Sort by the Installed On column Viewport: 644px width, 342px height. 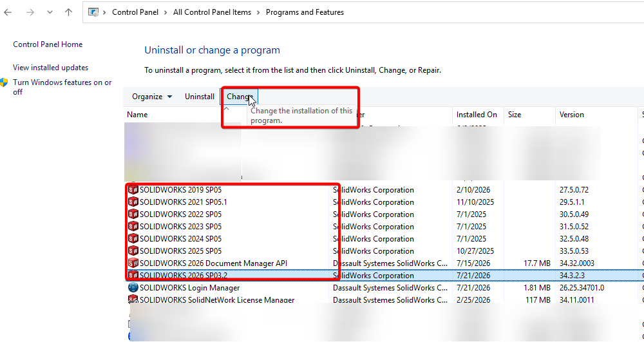tap(477, 115)
